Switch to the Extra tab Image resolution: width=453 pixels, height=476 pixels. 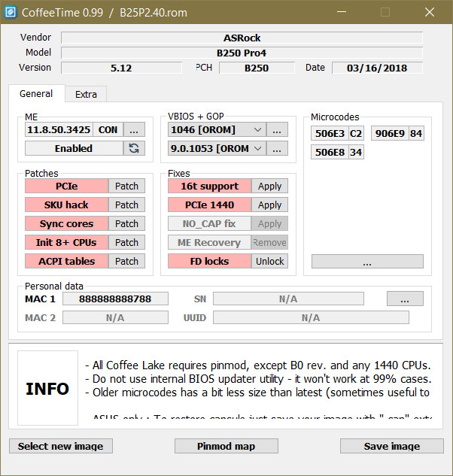pyautogui.click(x=86, y=95)
